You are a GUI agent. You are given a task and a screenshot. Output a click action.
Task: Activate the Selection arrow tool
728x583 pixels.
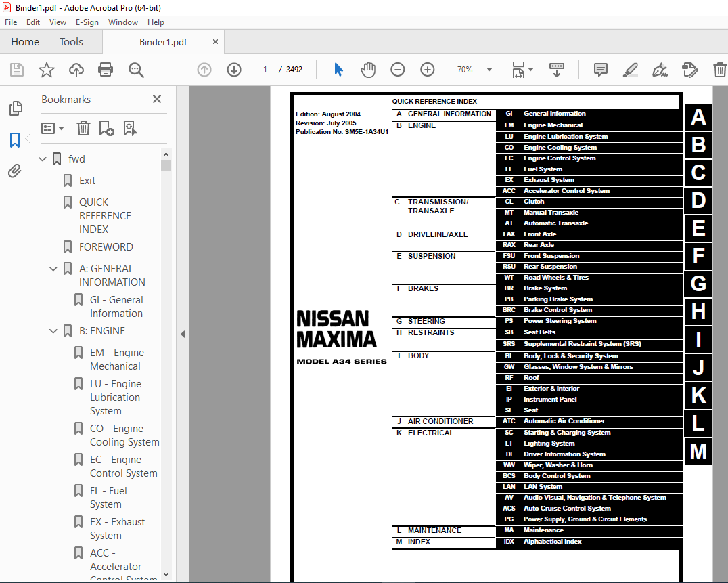(x=338, y=70)
